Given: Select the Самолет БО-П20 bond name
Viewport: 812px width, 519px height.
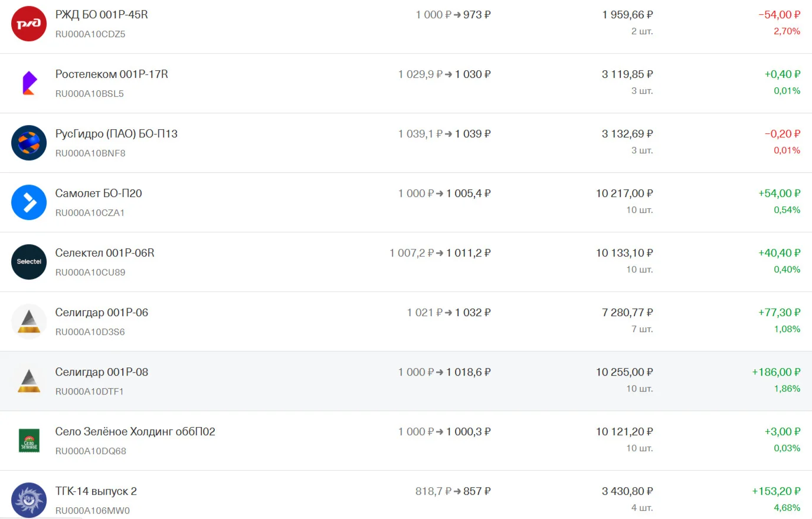Looking at the screenshot, I should [99, 193].
